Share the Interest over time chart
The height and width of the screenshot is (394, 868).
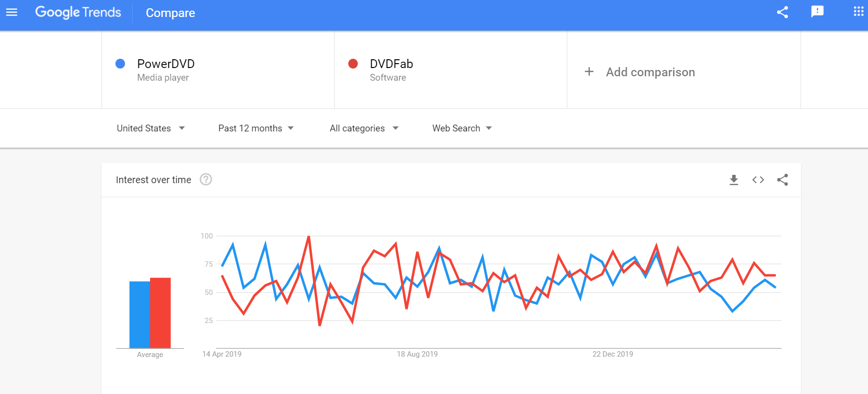[783, 180]
